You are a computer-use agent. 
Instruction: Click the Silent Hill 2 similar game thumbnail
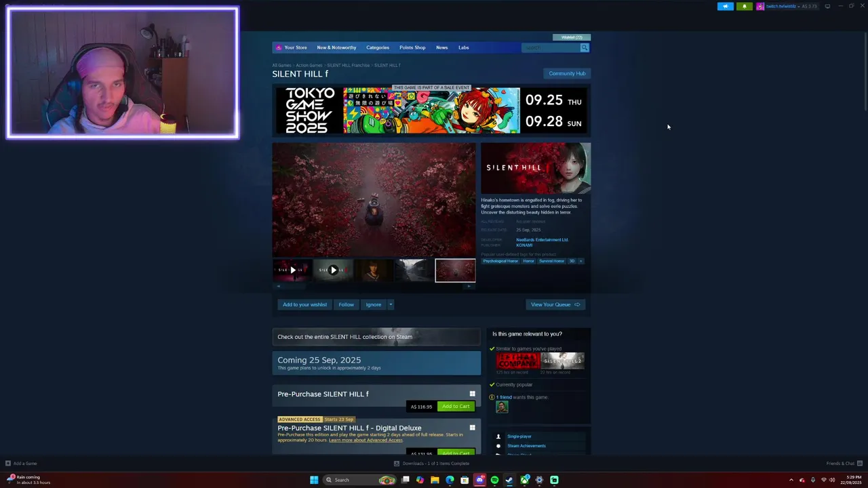click(562, 361)
